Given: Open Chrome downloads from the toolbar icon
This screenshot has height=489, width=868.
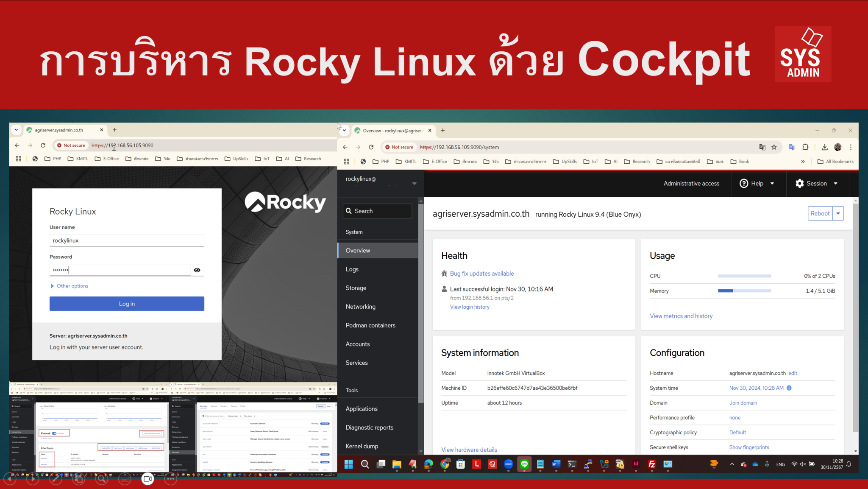Looking at the screenshot, I should pyautogui.click(x=825, y=147).
